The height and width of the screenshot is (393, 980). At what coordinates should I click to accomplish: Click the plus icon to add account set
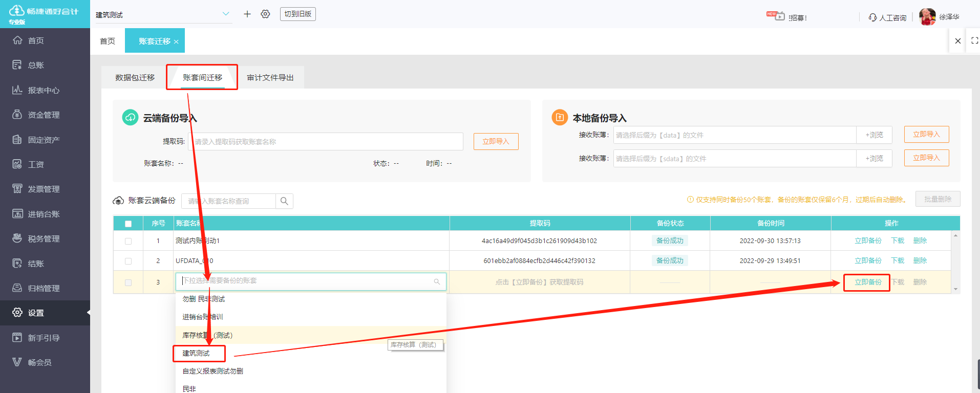click(x=247, y=14)
